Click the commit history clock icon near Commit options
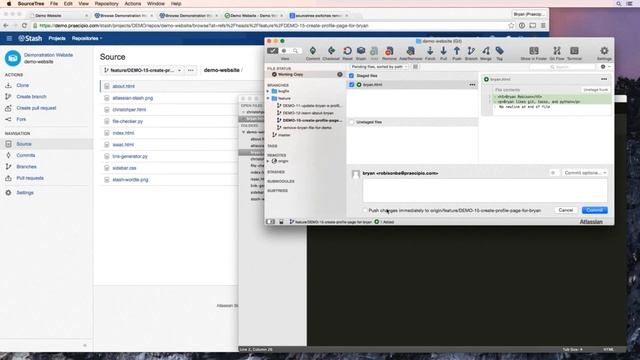This screenshot has width=640, height=360. 553,173
